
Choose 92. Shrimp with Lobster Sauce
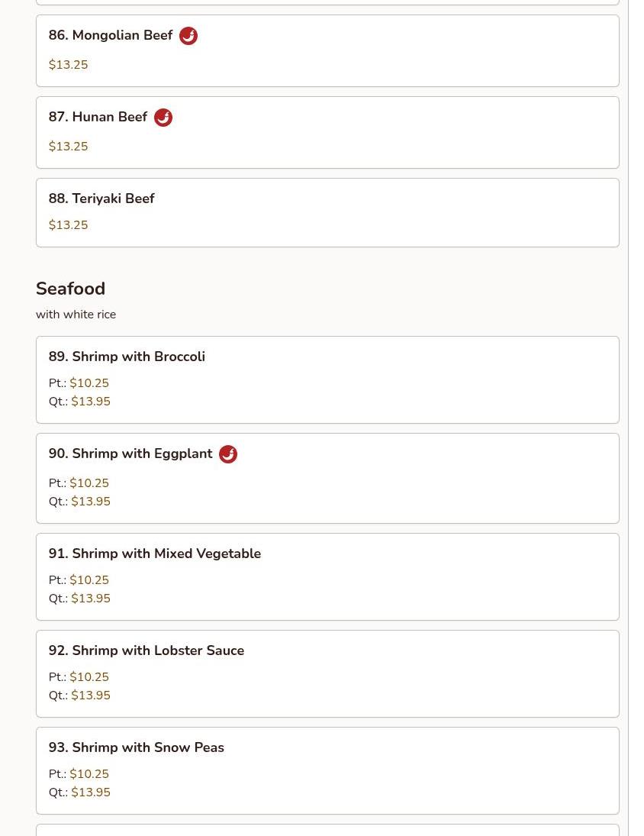click(x=147, y=650)
